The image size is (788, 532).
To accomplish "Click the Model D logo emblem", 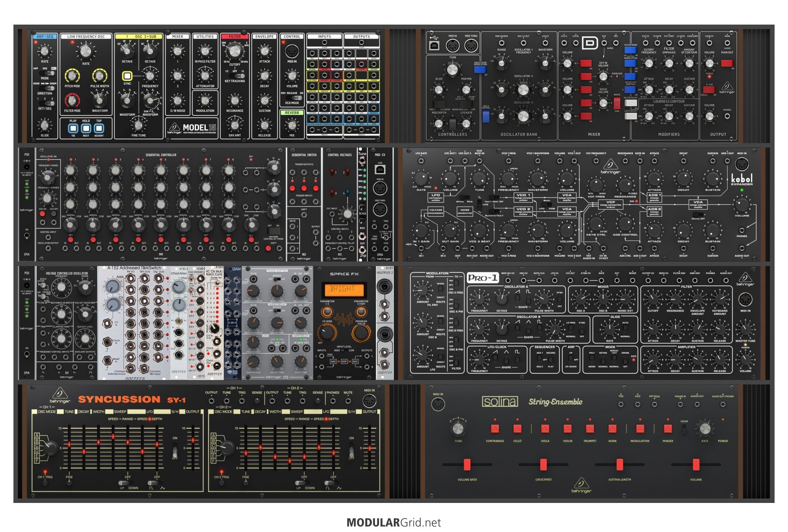I will click(590, 43).
